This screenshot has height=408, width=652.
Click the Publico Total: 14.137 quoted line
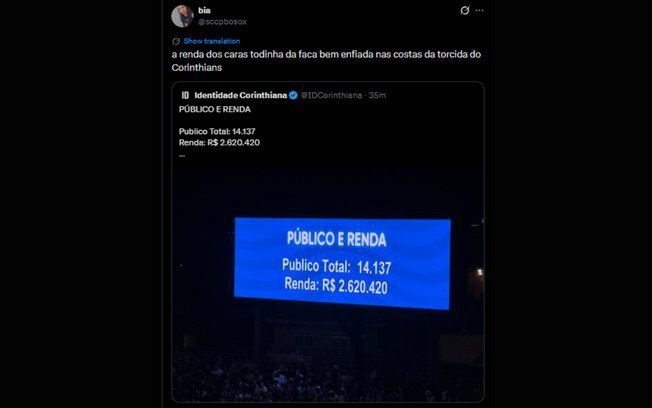(217, 131)
